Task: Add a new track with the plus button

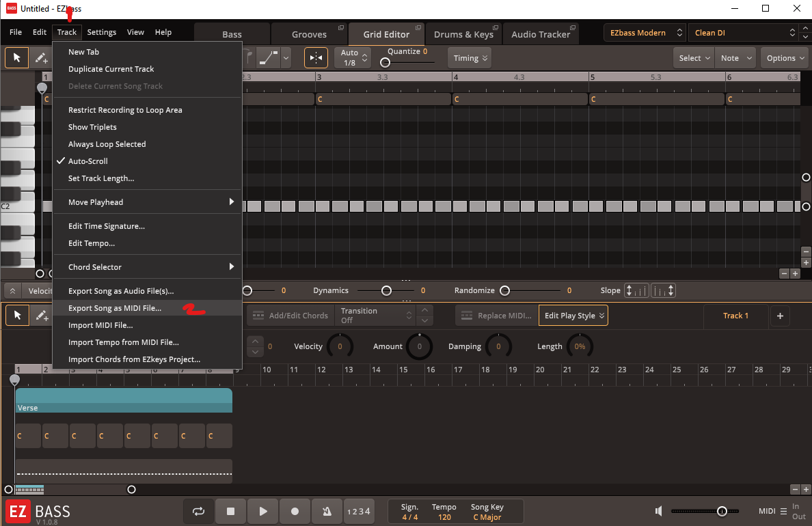Action: tap(780, 316)
